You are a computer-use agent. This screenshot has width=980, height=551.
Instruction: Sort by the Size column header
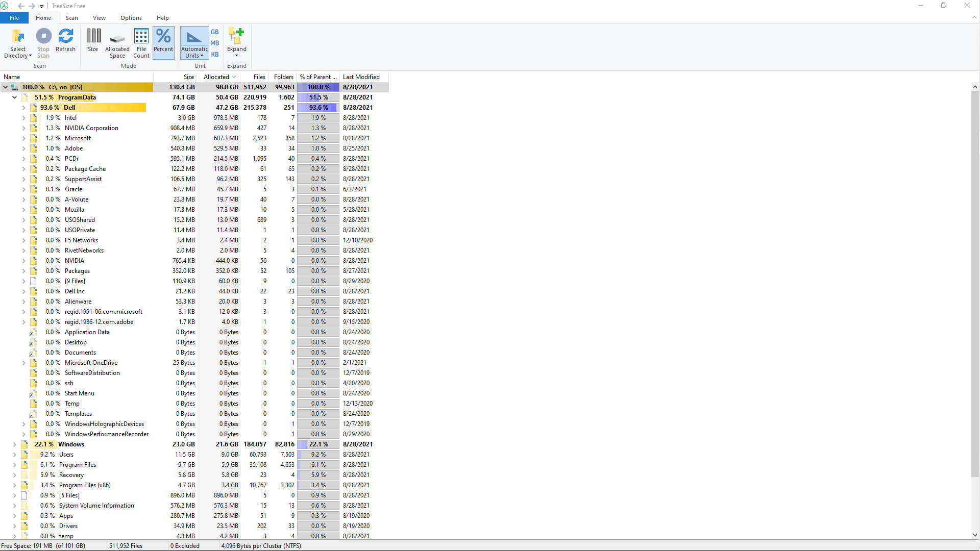[x=175, y=77]
